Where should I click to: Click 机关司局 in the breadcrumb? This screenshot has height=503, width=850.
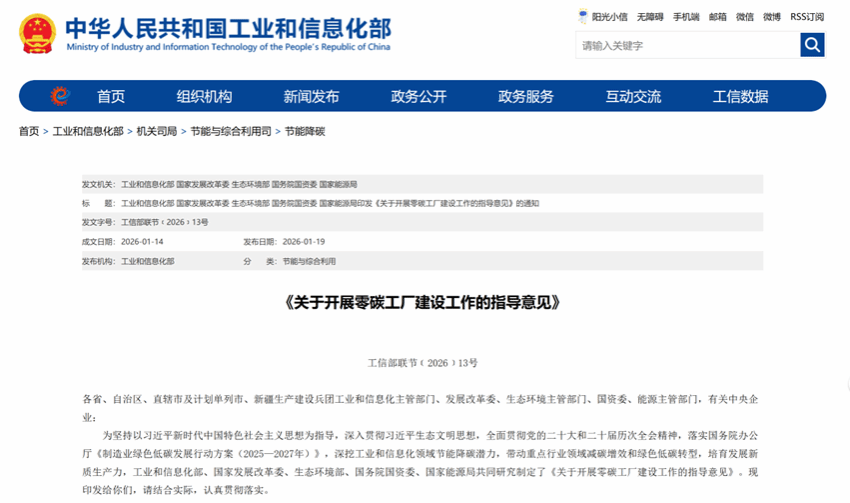point(156,131)
